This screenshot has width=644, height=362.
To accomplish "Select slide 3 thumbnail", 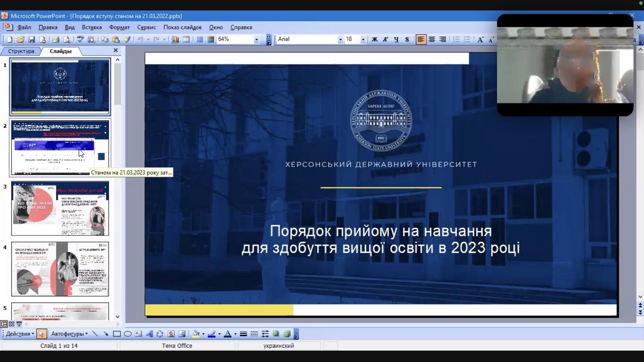I will coord(60,208).
